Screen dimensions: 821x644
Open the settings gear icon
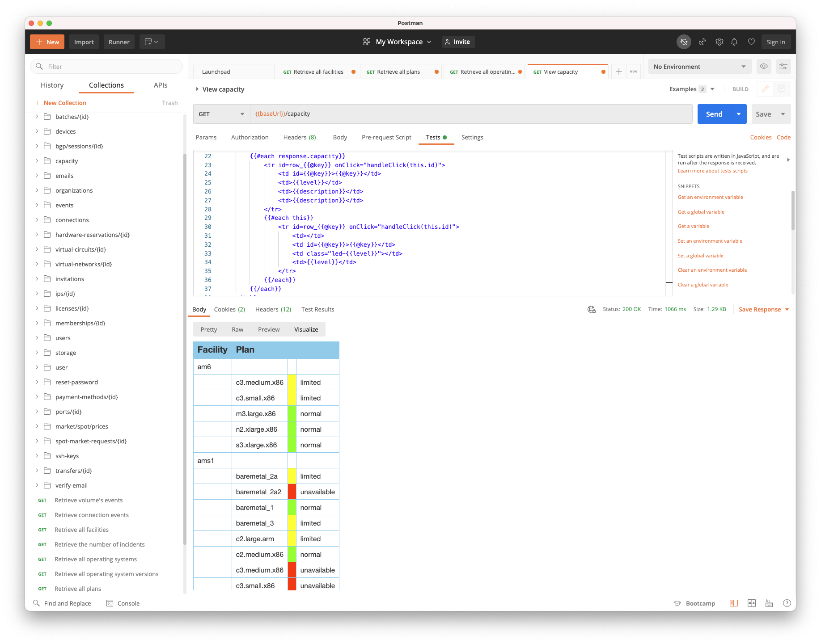(719, 42)
